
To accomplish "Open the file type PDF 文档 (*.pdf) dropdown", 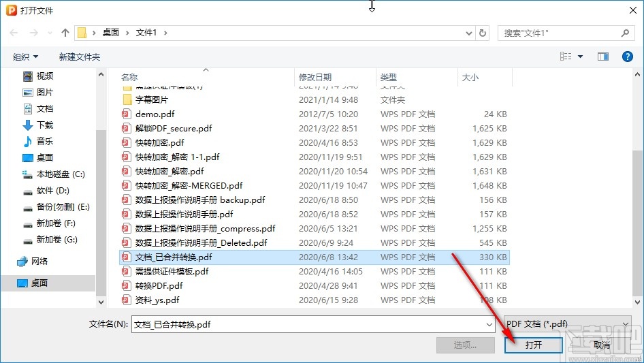I will click(568, 324).
